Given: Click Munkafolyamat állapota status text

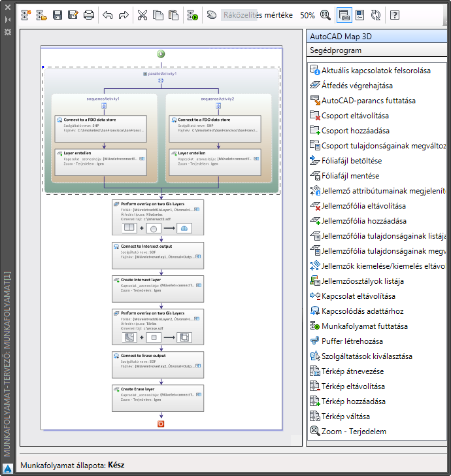Looking at the screenshot, I should tap(73, 465).
